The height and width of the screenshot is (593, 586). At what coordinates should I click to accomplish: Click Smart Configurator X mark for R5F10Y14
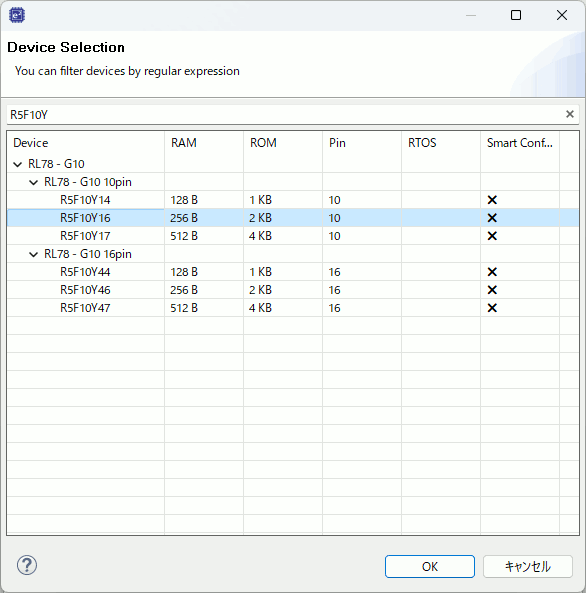coord(492,200)
